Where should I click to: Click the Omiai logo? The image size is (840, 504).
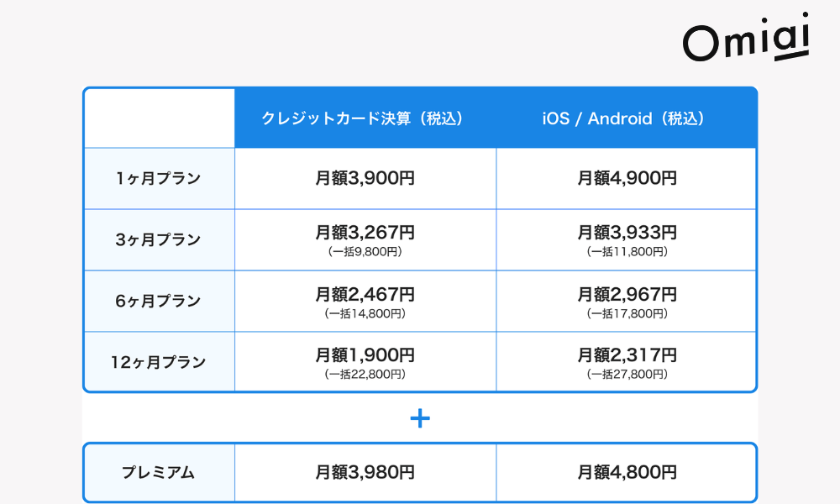coord(746,39)
